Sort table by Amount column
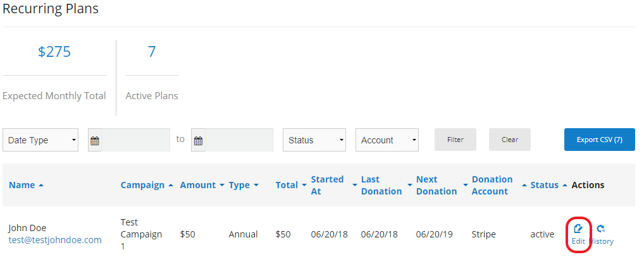The height and width of the screenshot is (257, 644). point(202,185)
